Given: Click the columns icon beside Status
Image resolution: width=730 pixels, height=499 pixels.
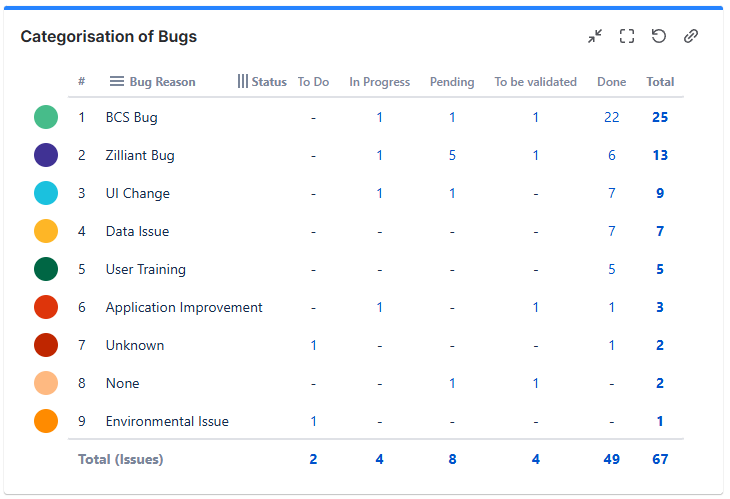Looking at the screenshot, I should click(x=243, y=81).
